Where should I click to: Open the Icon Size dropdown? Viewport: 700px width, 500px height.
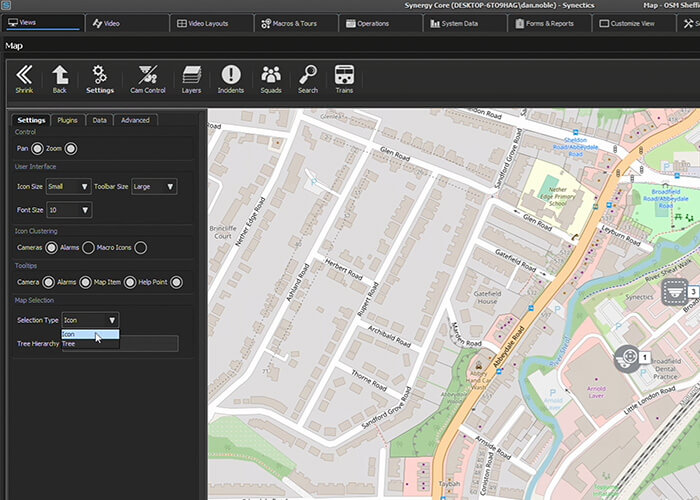tap(68, 187)
